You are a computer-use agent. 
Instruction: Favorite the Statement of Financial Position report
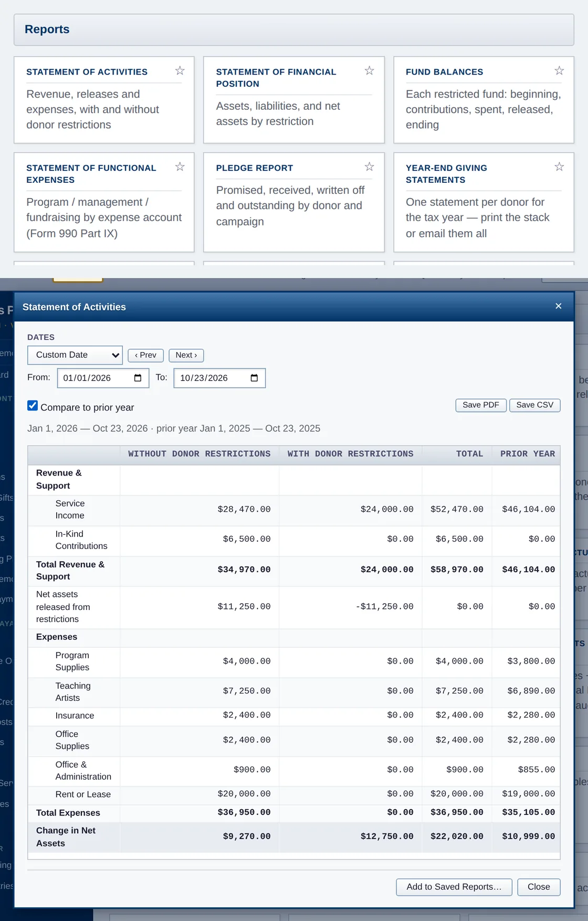click(370, 70)
